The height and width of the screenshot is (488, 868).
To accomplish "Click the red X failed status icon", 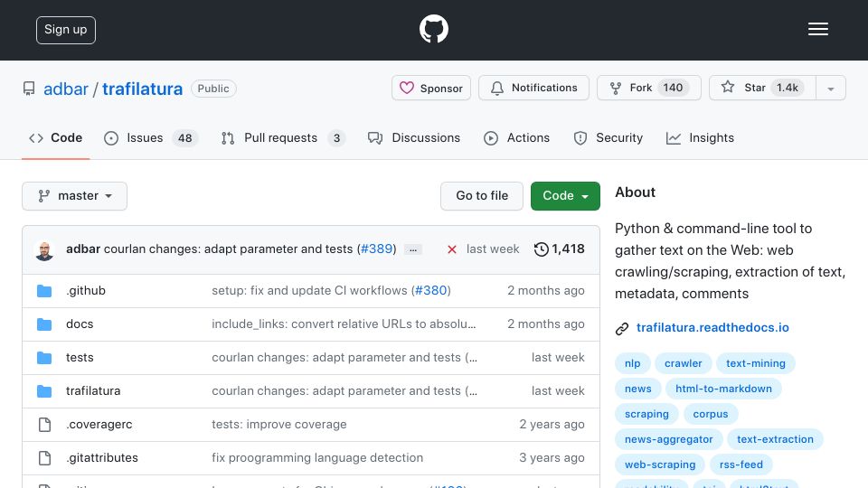I will 452,249.
